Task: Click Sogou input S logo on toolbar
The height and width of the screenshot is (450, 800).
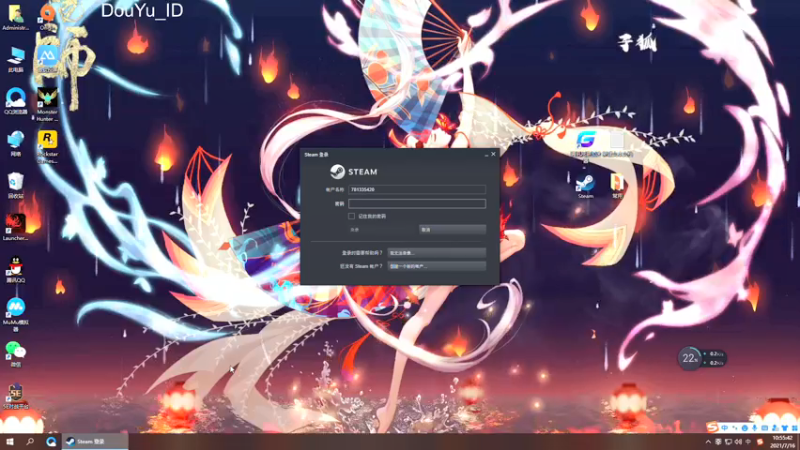Action: coord(713,427)
